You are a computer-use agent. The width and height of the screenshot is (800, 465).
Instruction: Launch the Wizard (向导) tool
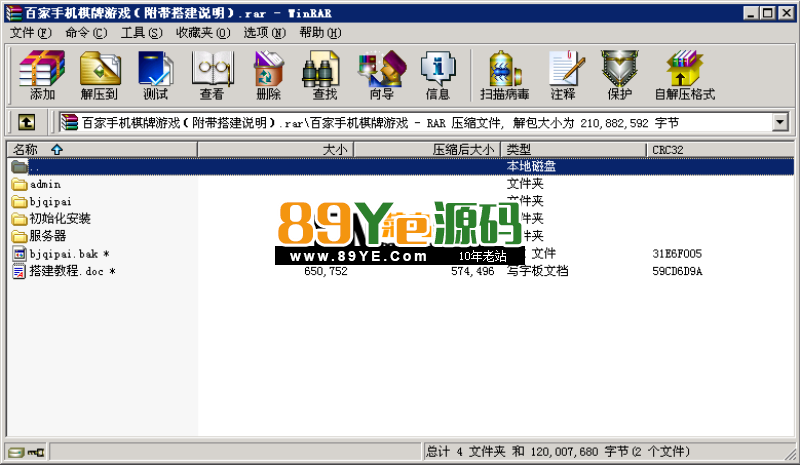tap(382, 75)
